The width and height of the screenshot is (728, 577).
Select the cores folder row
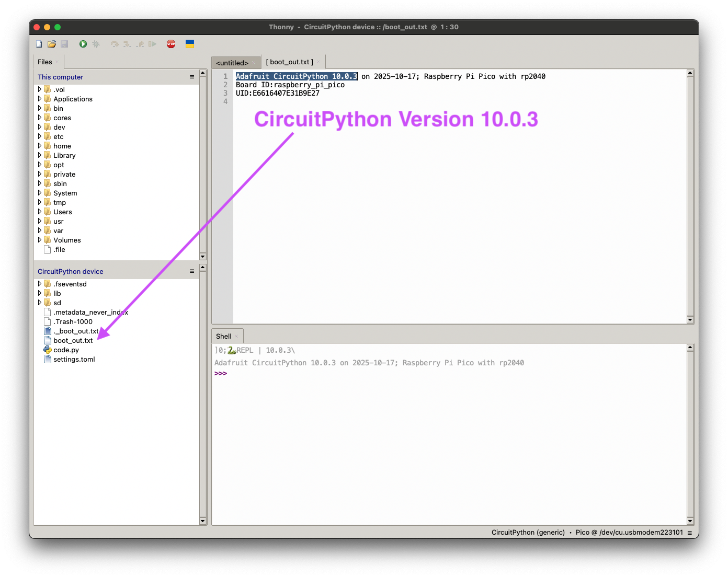point(116,118)
